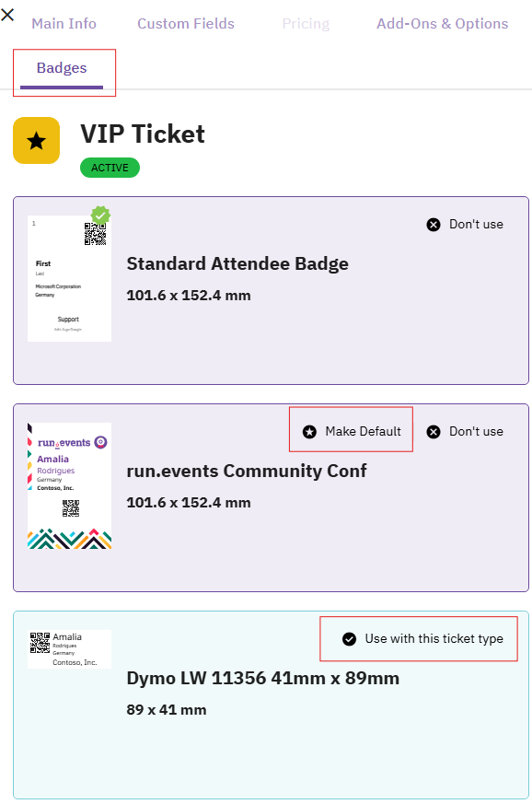Click checkmark icon for Use with this ticket type
532x804 pixels.
(350, 639)
